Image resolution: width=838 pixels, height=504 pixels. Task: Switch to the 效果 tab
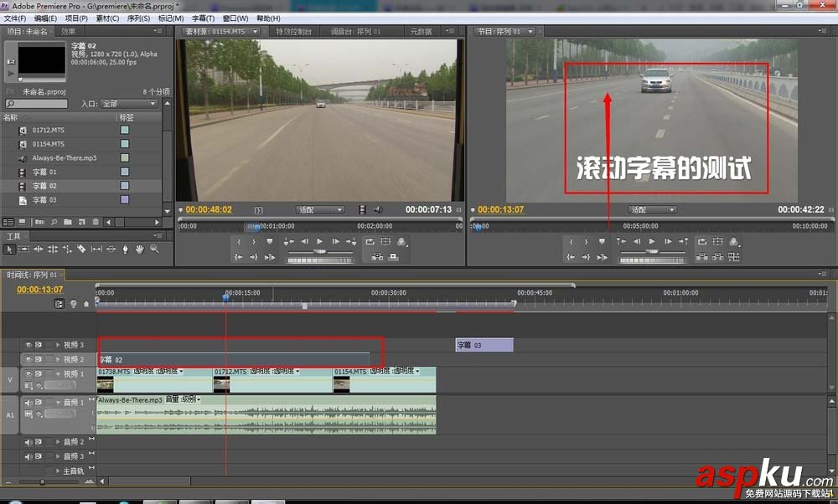[x=68, y=32]
